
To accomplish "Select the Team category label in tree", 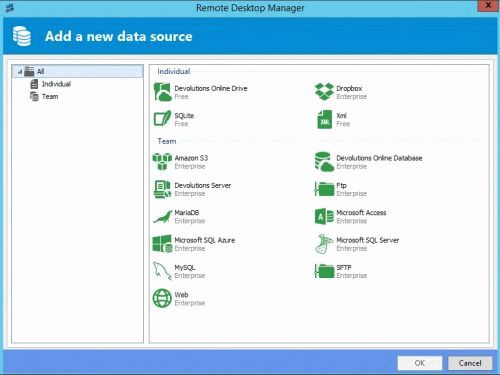I will pyautogui.click(x=50, y=97).
